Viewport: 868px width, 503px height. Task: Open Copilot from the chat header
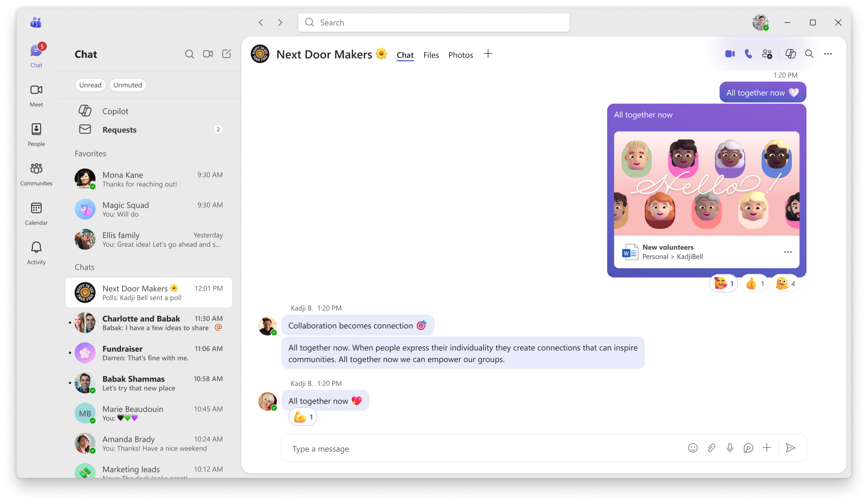tap(790, 54)
